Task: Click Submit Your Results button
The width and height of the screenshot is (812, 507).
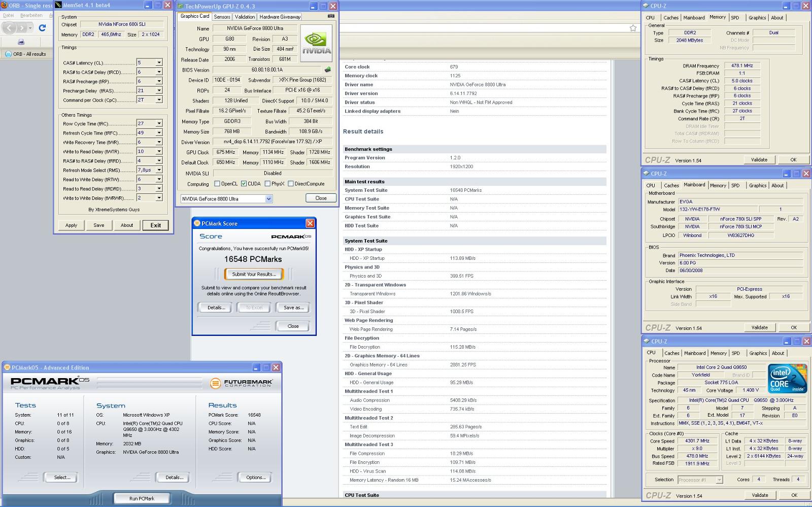Action: pos(254,274)
